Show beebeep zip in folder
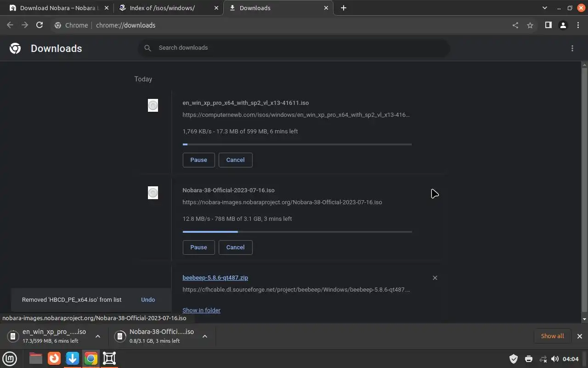Screen dimensions: 588x368 click(x=201, y=310)
